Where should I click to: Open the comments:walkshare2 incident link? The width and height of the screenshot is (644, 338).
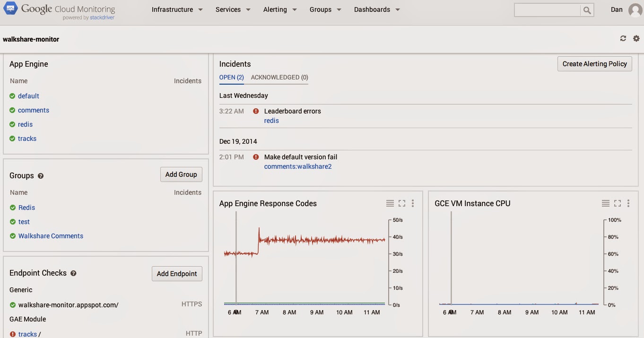(297, 166)
